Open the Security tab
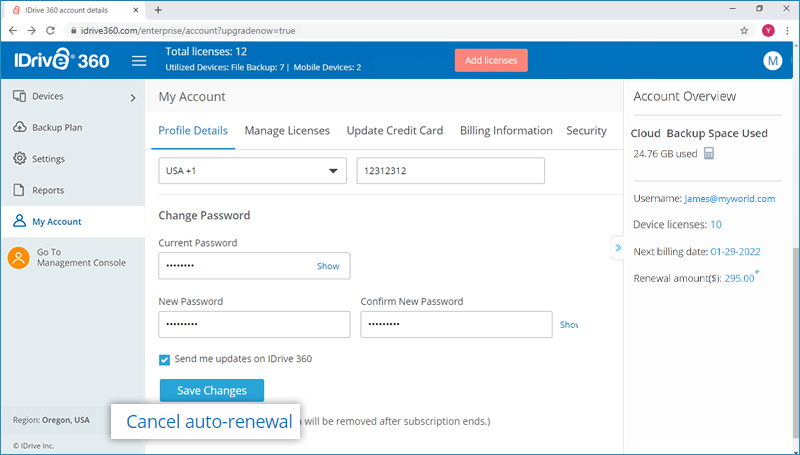 pyautogui.click(x=586, y=131)
